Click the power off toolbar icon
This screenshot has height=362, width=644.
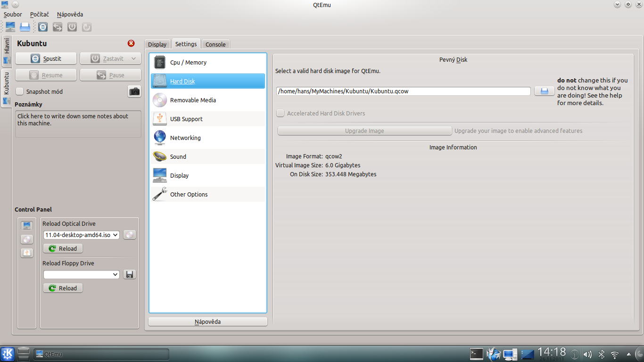tap(72, 27)
